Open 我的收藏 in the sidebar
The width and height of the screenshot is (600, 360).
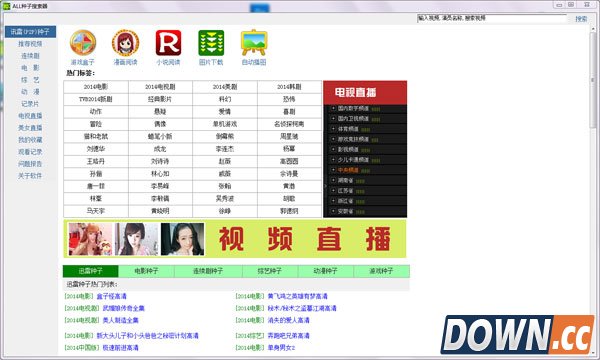click(30, 140)
